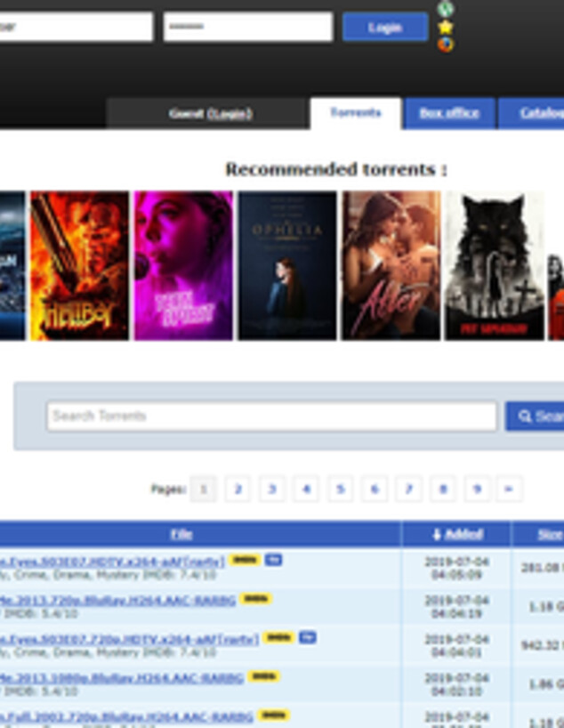Go to page 8

tap(443, 489)
